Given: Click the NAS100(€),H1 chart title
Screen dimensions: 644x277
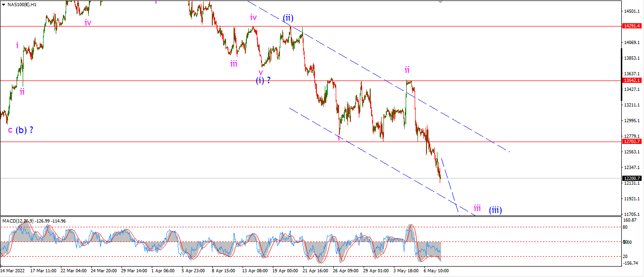Looking at the screenshot, I should (x=24, y=4).
